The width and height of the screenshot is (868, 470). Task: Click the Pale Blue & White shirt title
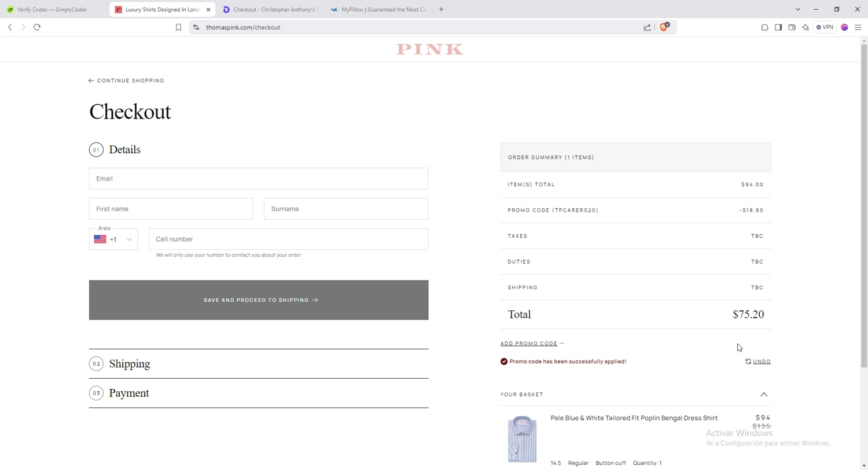tap(634, 418)
